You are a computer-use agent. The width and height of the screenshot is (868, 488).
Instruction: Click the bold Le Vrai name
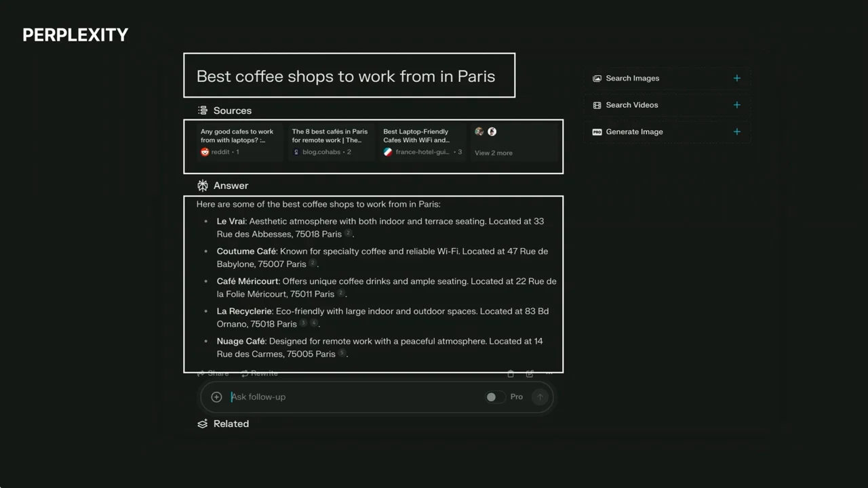coord(231,222)
